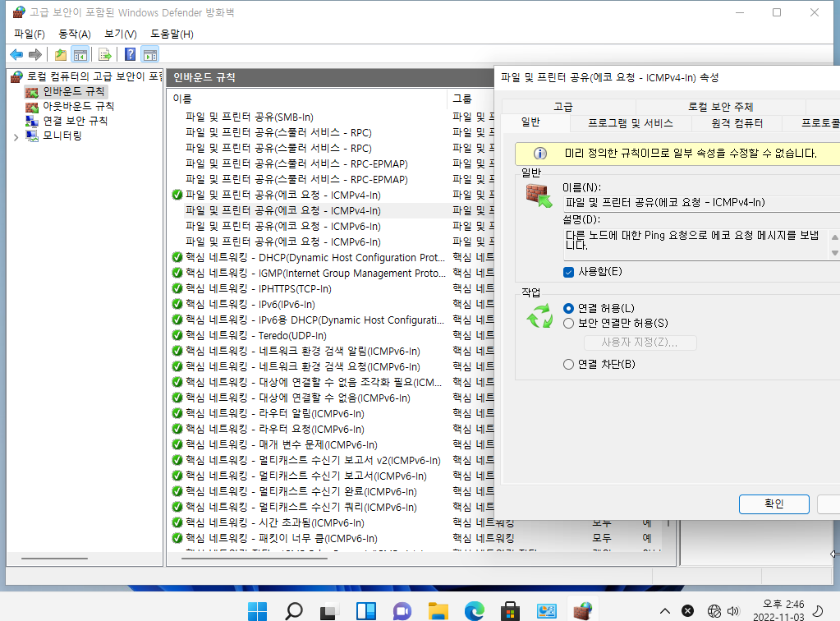Open taskbar Search icon
The image size is (840, 621).
294,611
